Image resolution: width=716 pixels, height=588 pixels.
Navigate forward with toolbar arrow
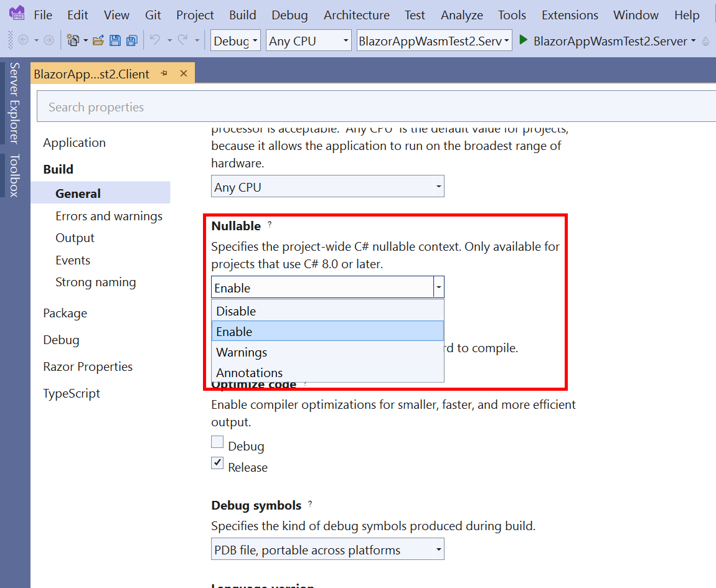pos(49,40)
